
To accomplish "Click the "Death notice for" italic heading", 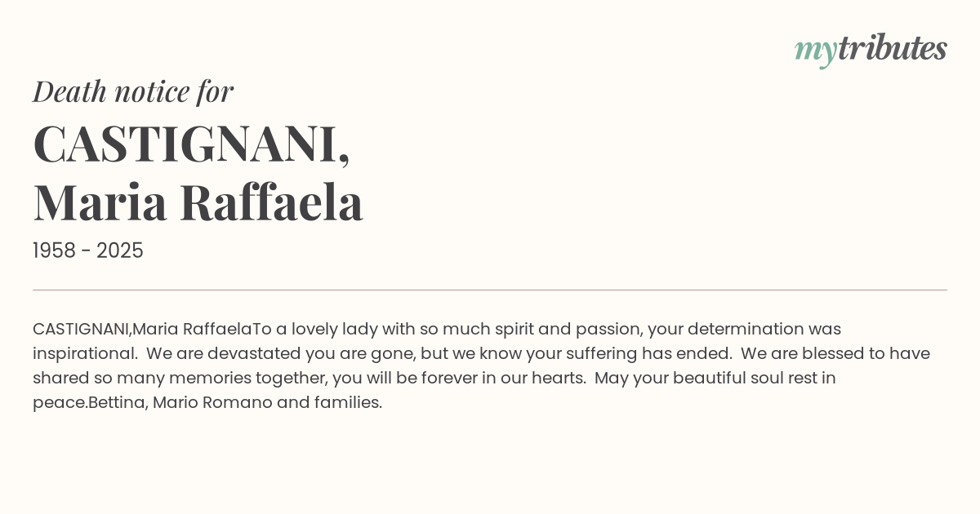I will [x=133, y=91].
